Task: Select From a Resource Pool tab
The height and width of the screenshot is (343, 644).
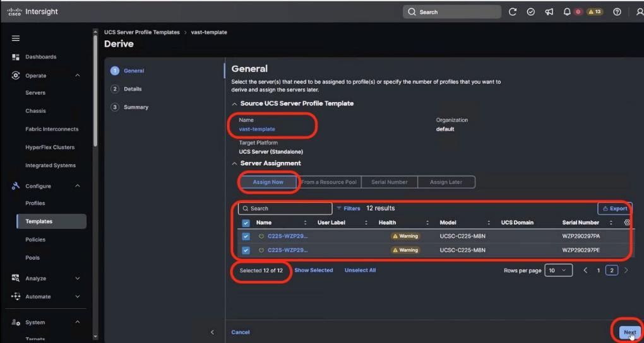Action: (328, 182)
